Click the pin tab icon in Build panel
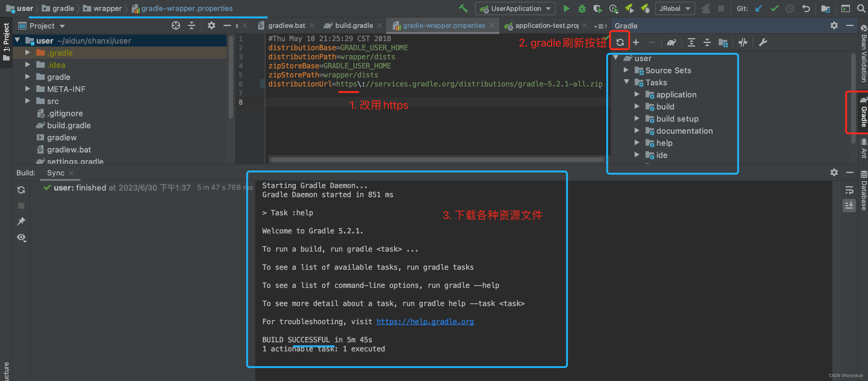Image resolution: width=868 pixels, height=381 pixels. (x=21, y=222)
